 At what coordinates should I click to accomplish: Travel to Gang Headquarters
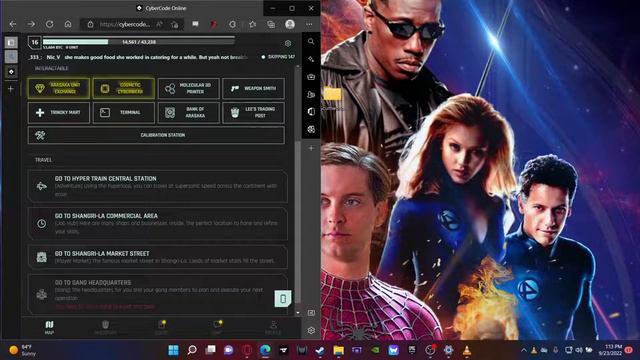pyautogui.click(x=158, y=294)
